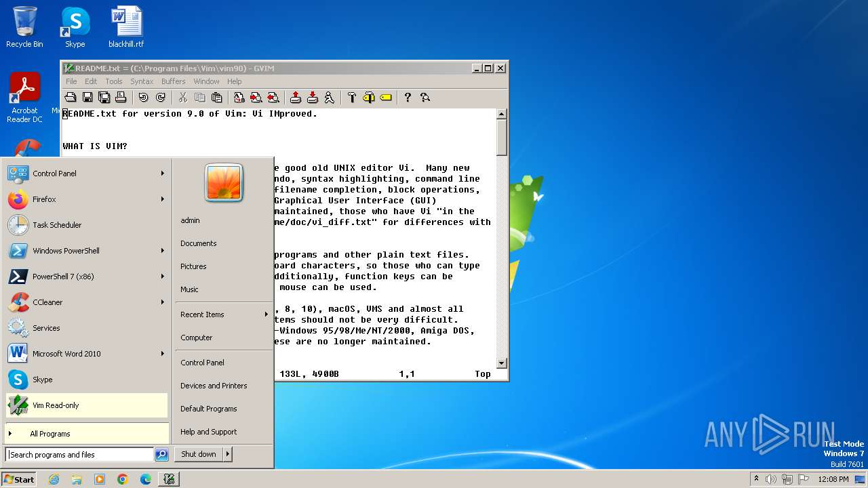The image size is (868, 488).
Task: Cut selection with the scissors icon
Action: tap(183, 98)
